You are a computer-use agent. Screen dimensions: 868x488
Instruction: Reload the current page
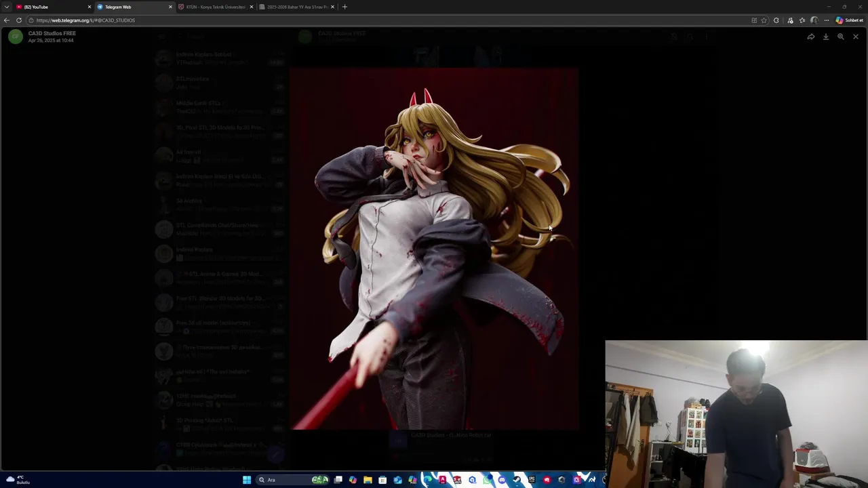pos(19,20)
